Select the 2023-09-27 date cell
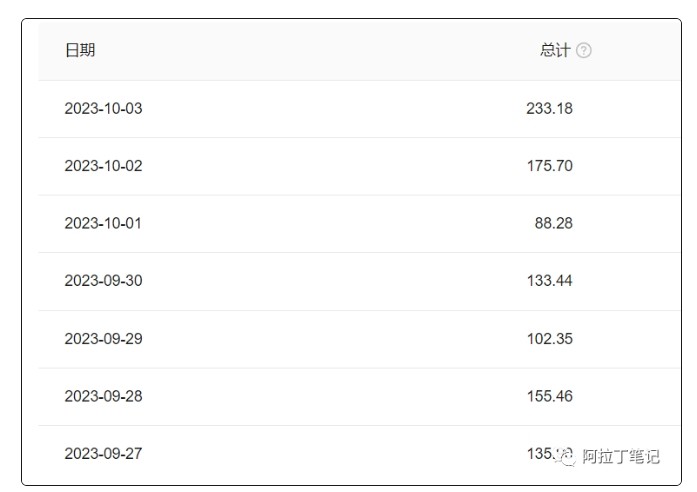 [103, 453]
